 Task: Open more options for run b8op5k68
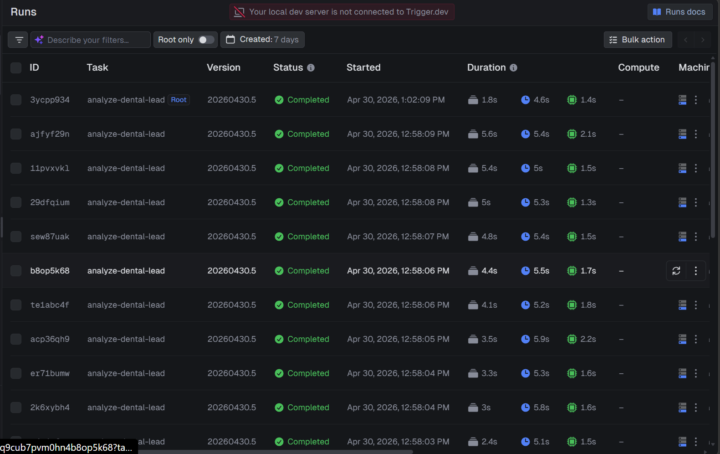[696, 271]
